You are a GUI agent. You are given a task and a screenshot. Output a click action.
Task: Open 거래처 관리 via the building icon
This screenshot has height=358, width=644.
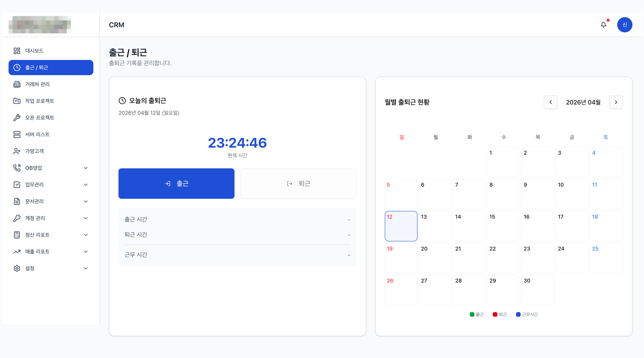(x=17, y=84)
